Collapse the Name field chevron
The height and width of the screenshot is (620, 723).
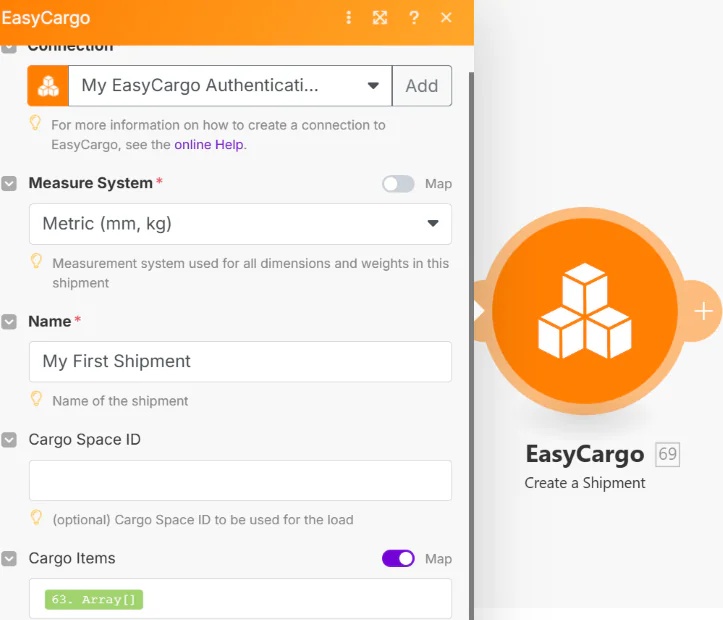9,321
